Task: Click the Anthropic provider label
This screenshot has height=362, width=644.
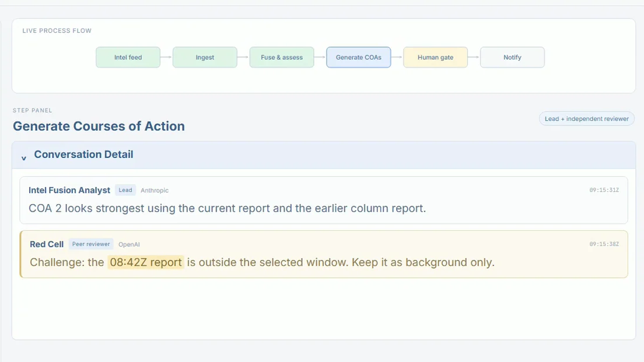Action: pos(155,191)
